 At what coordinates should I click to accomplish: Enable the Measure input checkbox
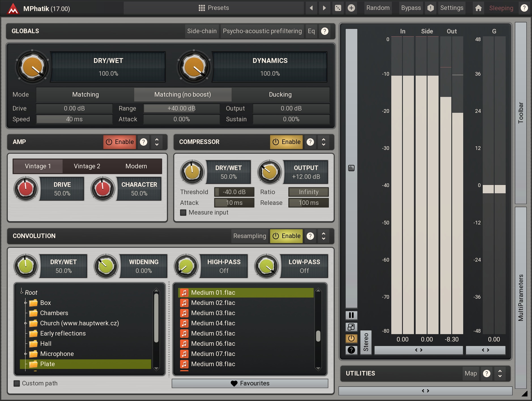point(183,213)
